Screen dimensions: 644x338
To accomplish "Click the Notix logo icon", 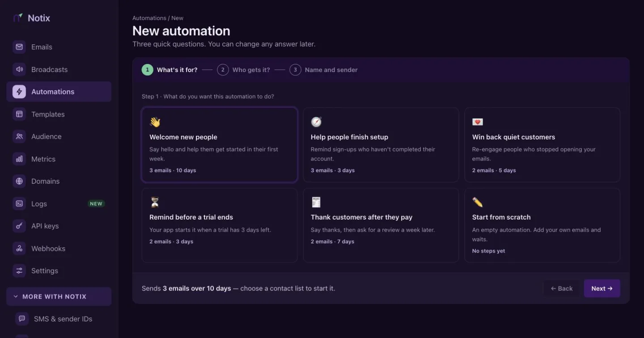I will click(x=18, y=18).
